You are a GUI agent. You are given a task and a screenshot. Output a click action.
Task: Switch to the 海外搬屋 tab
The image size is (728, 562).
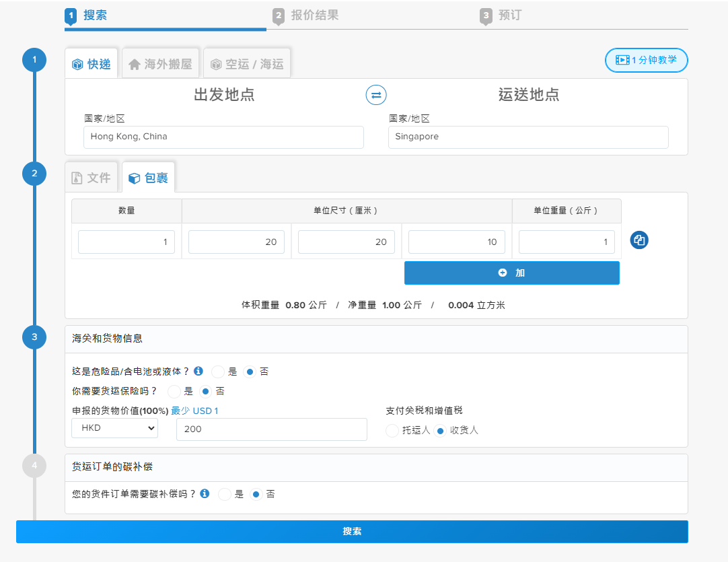tap(161, 64)
